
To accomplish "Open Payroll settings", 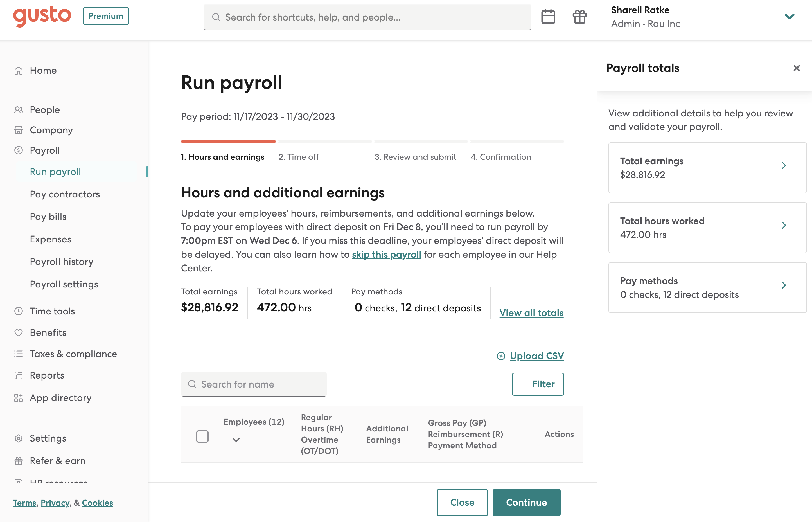I will 64,284.
